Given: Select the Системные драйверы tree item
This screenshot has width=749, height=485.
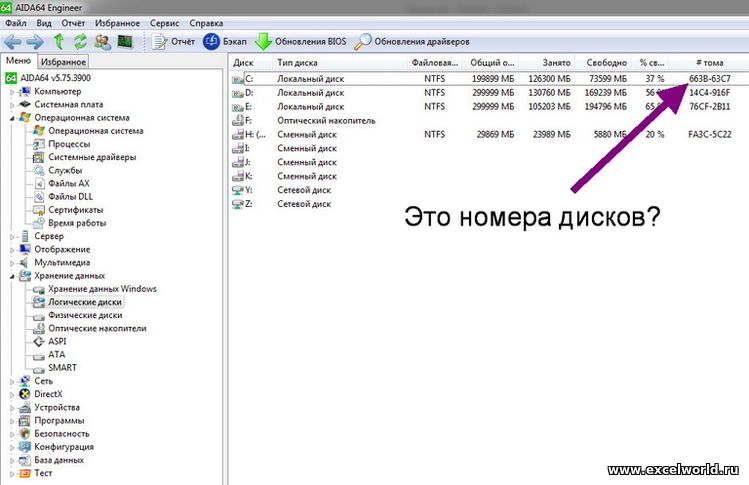Looking at the screenshot, I should [x=92, y=157].
